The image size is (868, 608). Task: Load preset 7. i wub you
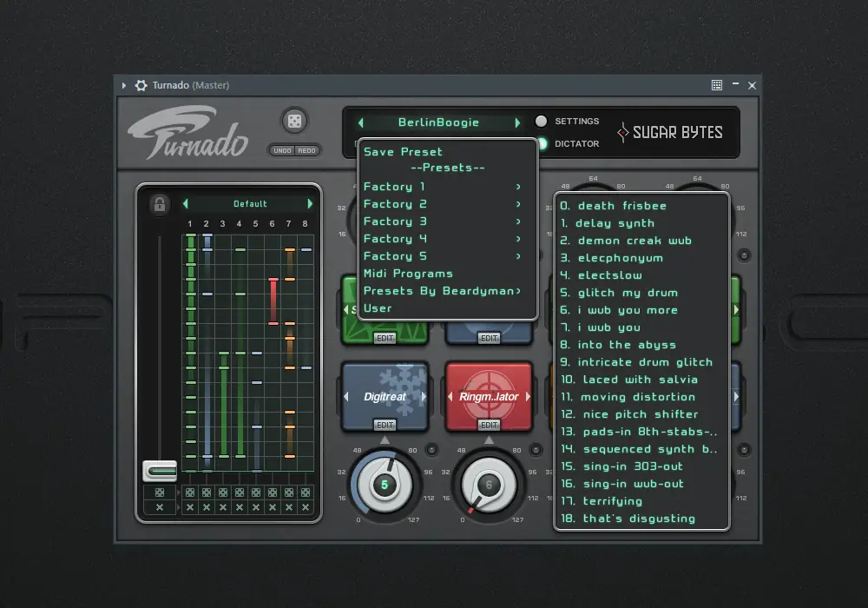tap(642, 327)
